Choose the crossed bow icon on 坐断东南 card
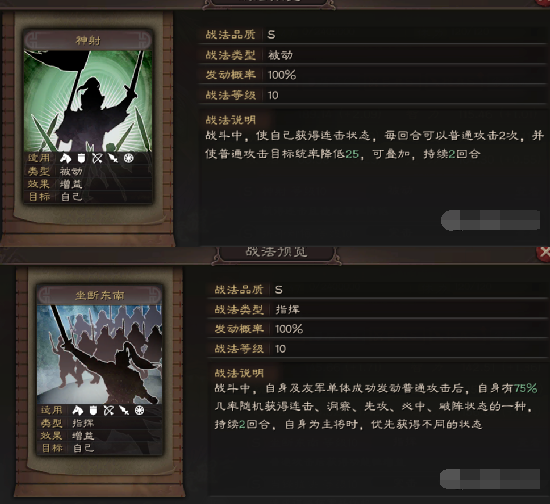The image size is (550, 504). pos(109,410)
